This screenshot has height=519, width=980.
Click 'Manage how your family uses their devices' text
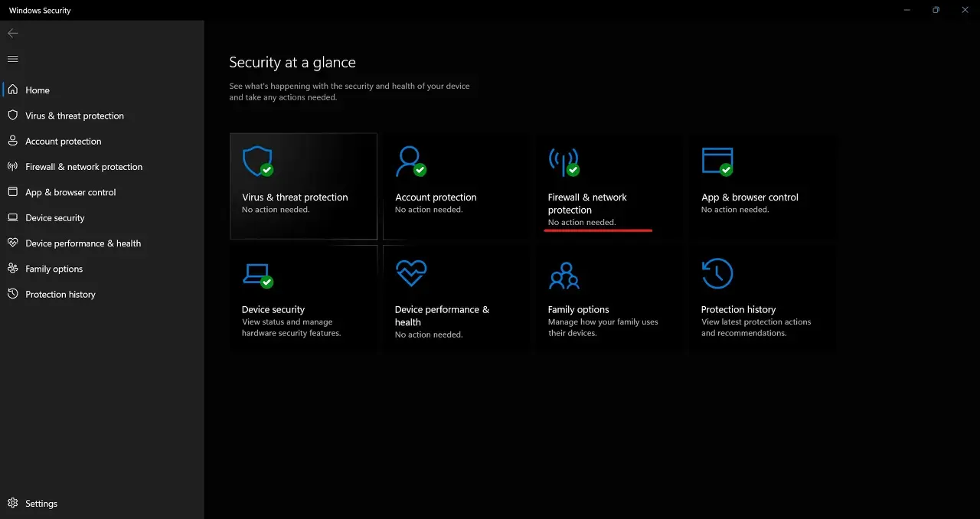click(603, 328)
